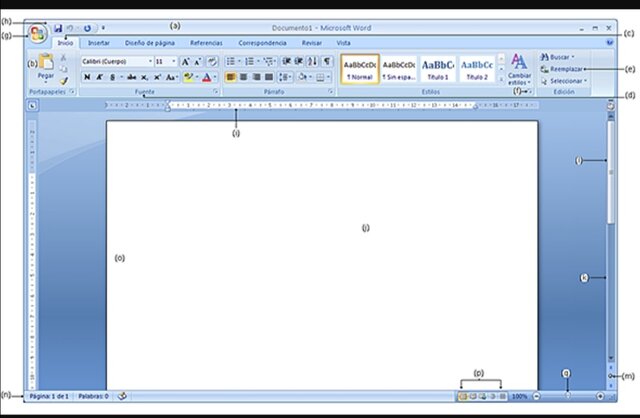
Task: Open the round Office button menu
Action: click(x=38, y=33)
